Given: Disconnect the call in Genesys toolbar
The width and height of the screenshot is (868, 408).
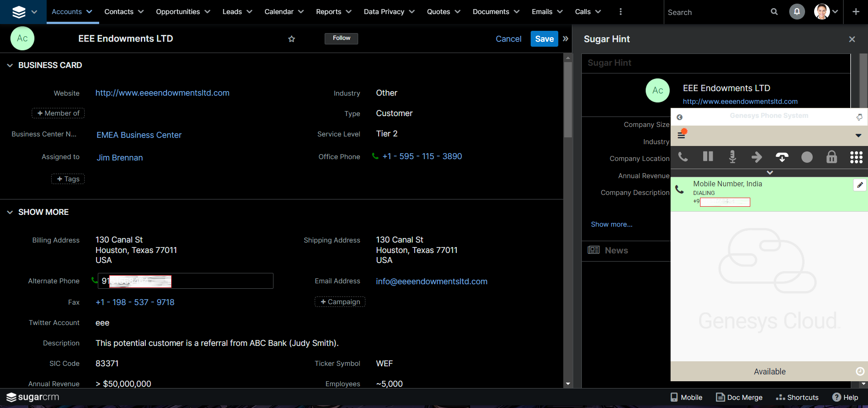Looking at the screenshot, I should pos(782,157).
